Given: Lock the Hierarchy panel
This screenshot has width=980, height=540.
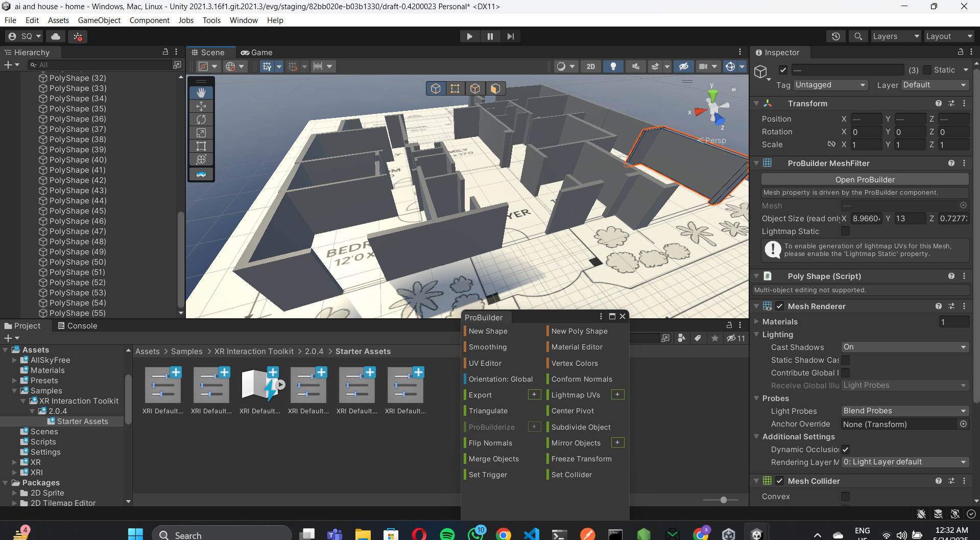Looking at the screenshot, I should (165, 52).
